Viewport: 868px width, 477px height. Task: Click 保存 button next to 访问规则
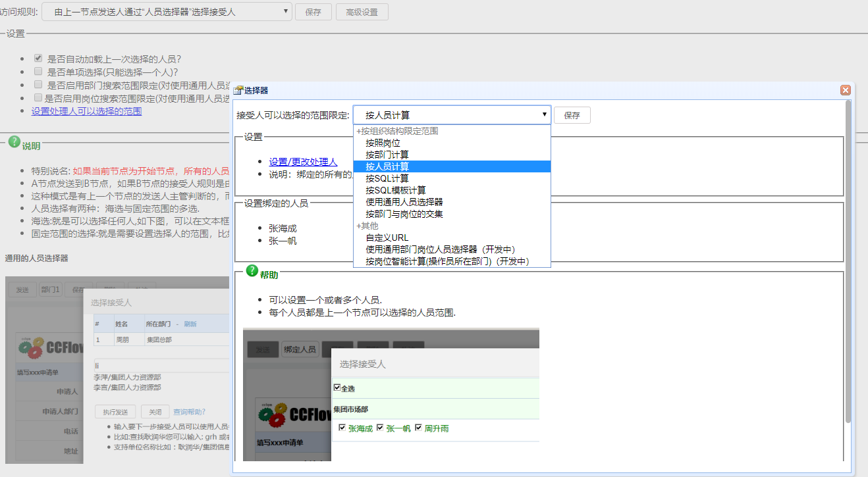(313, 12)
